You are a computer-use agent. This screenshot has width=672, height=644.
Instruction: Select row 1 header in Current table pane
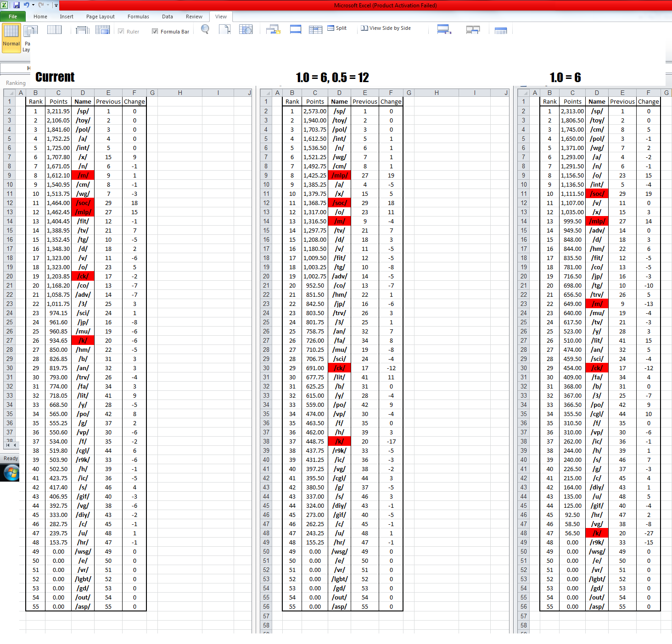click(10, 102)
